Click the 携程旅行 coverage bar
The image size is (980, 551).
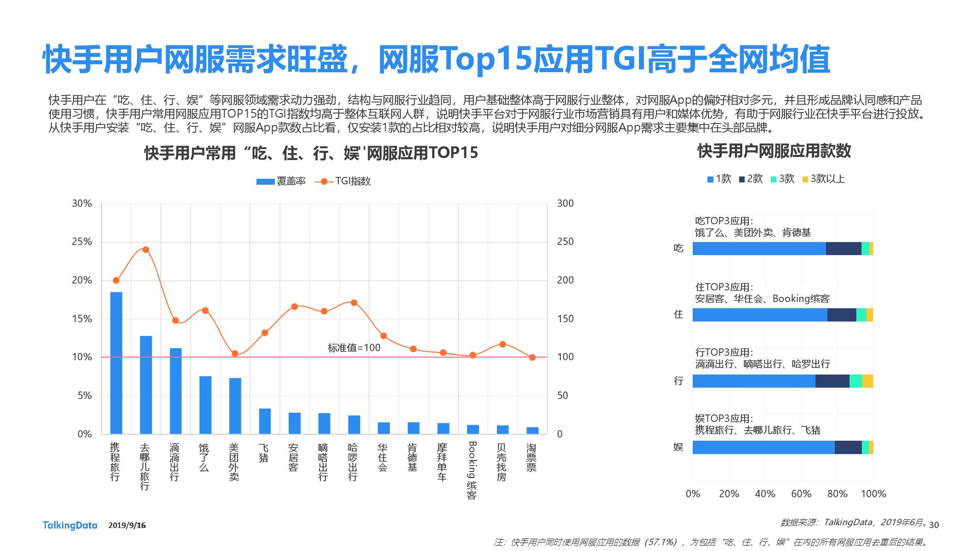tap(116, 363)
